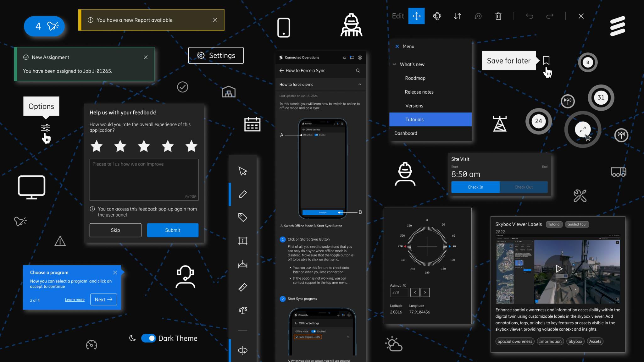Click Check In for the Site Visit
The image size is (644, 362).
pyautogui.click(x=475, y=187)
